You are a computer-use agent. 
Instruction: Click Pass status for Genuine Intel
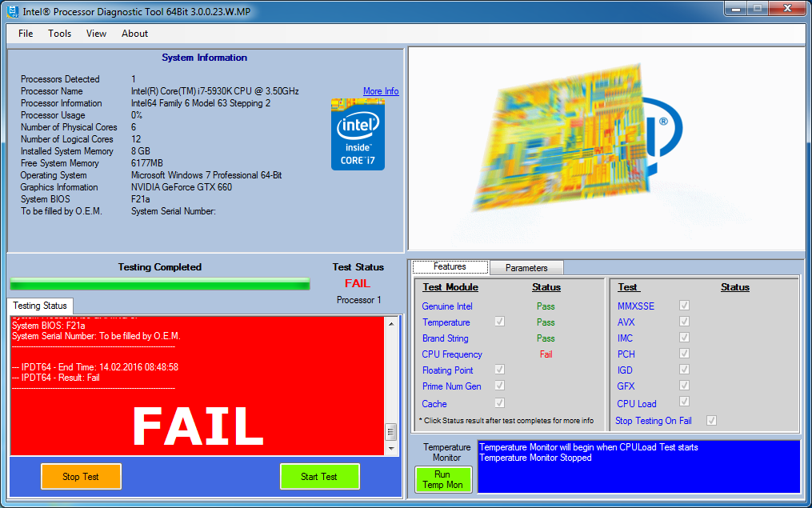tap(546, 306)
